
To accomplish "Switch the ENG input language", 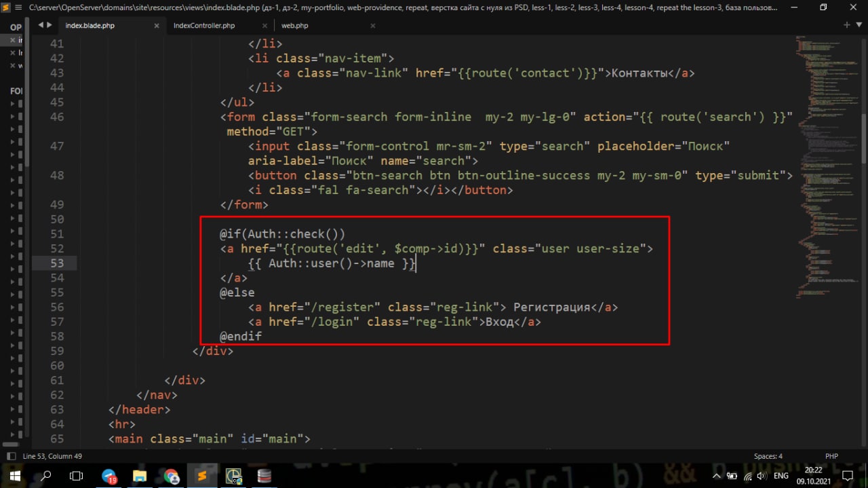I will tap(781, 476).
